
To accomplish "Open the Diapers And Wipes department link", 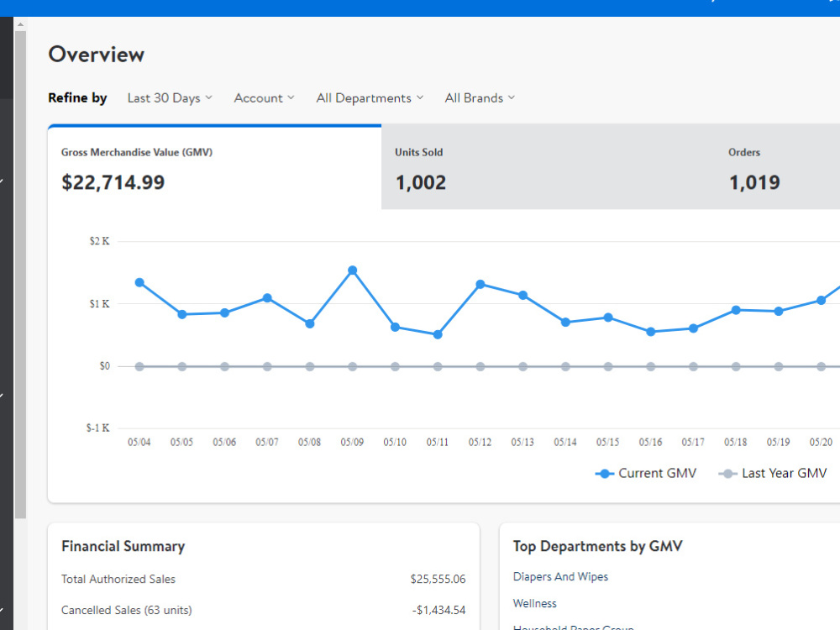I will (560, 577).
